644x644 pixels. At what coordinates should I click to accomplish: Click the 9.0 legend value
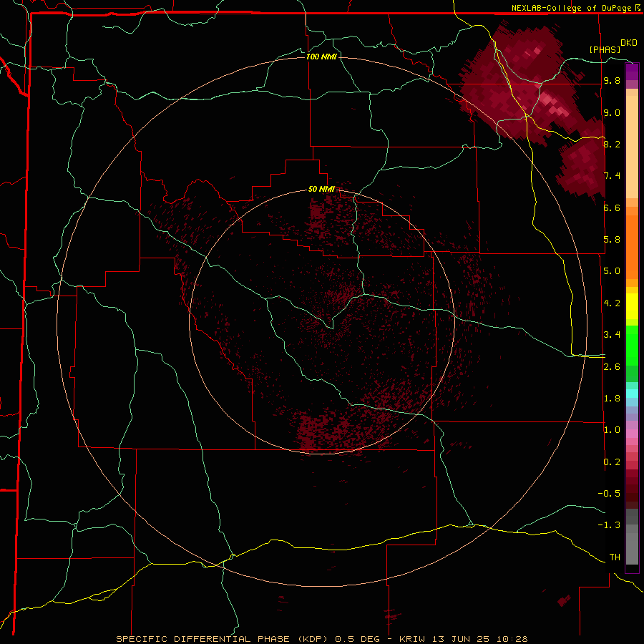(612, 112)
